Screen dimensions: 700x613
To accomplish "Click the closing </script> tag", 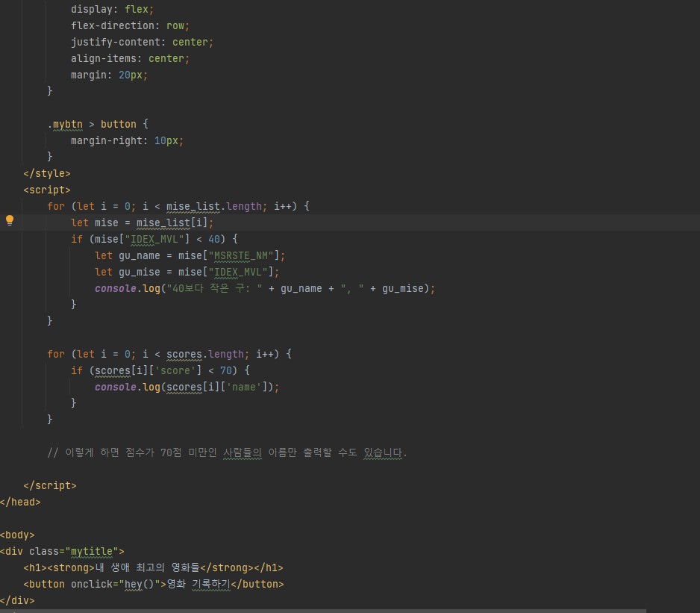I will [49, 485].
